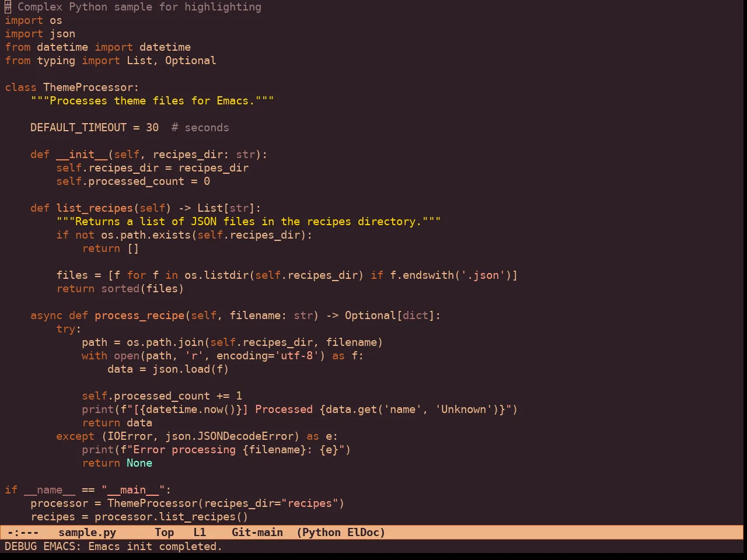The image size is (747, 560).
Task: Click the L1 line number indicator
Action: [200, 533]
